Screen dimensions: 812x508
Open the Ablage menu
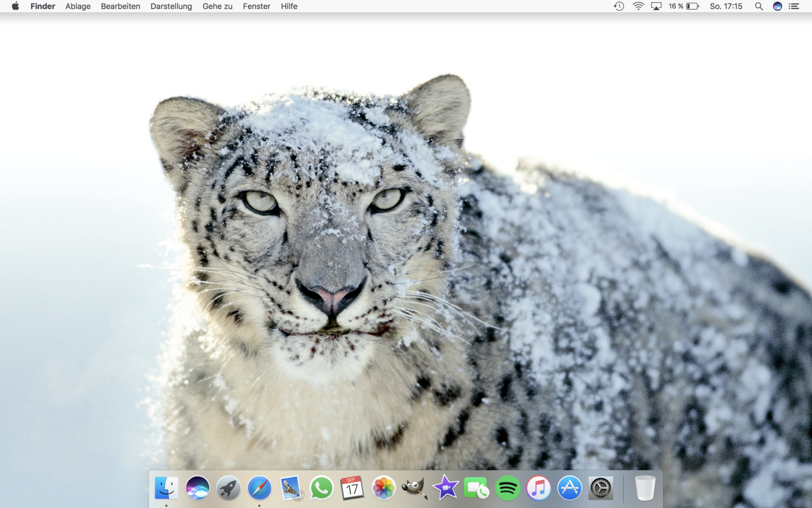tap(78, 6)
